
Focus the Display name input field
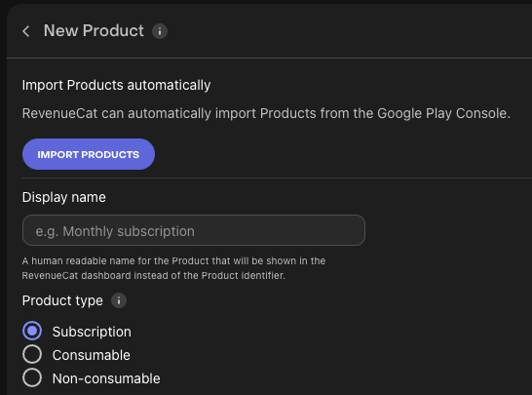pyautogui.click(x=194, y=230)
